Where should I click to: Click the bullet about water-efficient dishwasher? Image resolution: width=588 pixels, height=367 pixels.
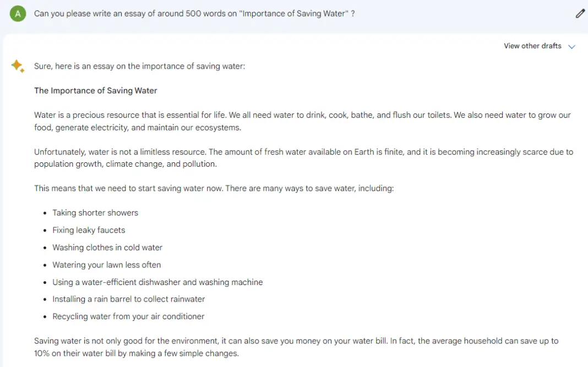(x=157, y=282)
